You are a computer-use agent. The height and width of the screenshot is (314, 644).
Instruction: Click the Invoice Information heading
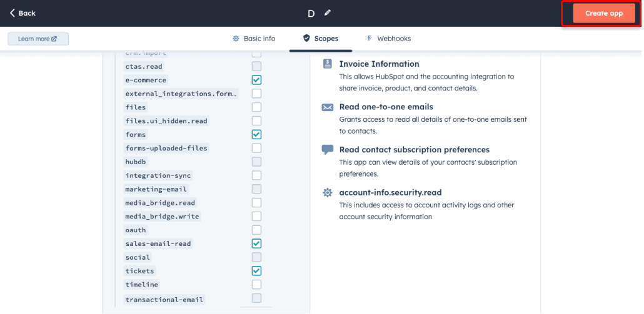pyautogui.click(x=379, y=64)
